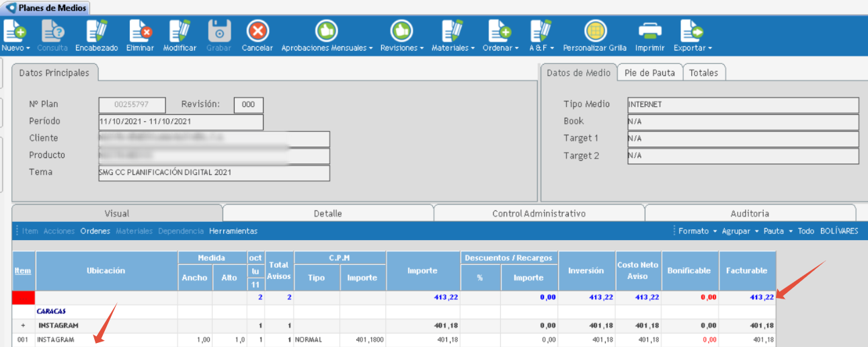
Task: Click the Aprobaciones Mensuales thumbs-up icon
Action: [x=327, y=31]
